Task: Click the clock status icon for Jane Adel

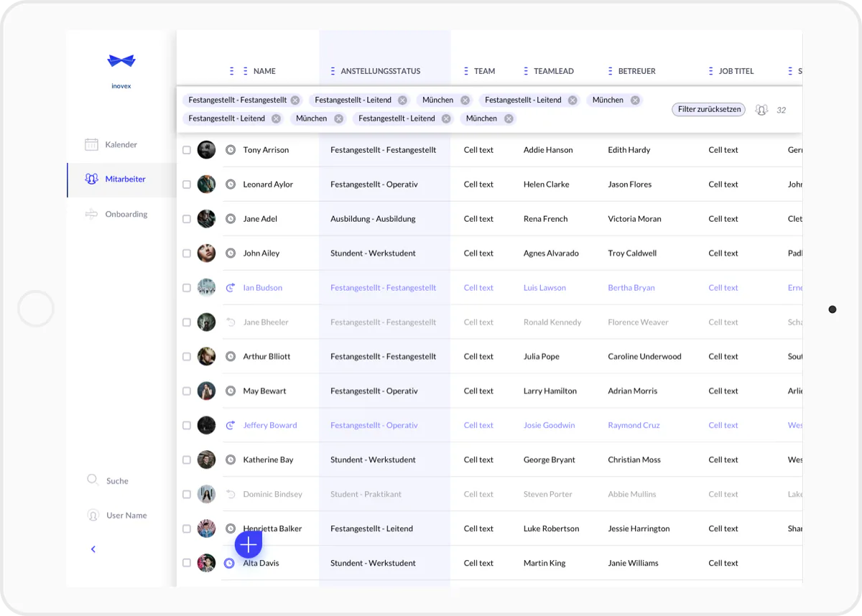Action: point(231,219)
